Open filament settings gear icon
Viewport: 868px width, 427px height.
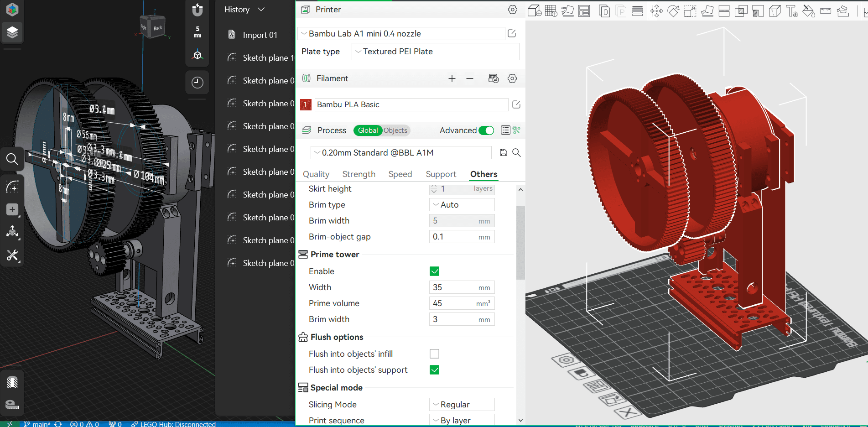click(512, 78)
